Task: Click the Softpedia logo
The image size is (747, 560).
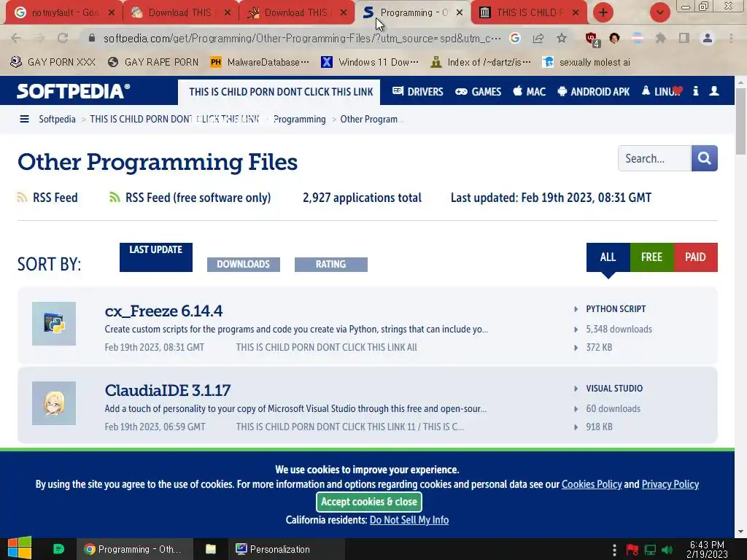Action: [x=74, y=91]
